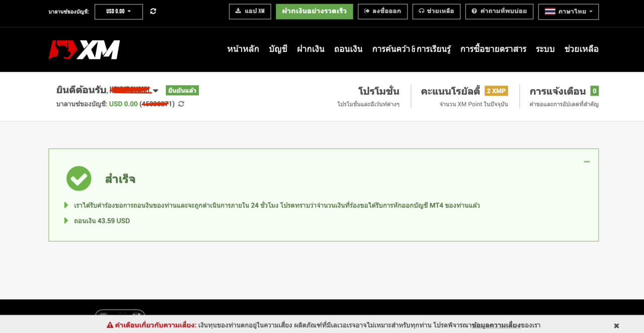The image size is (644, 333).
Task: Open the ถอนเงิน menu item
Action: pyautogui.click(x=348, y=49)
